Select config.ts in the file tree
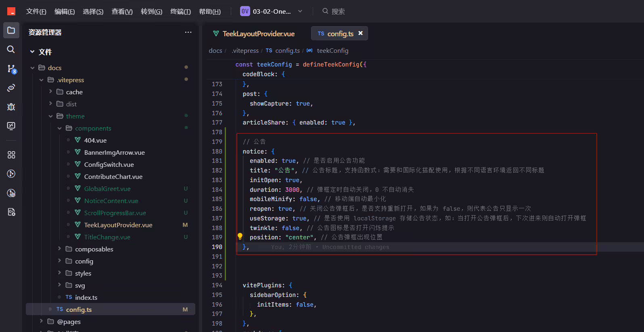The height and width of the screenshot is (332, 644). point(110,309)
